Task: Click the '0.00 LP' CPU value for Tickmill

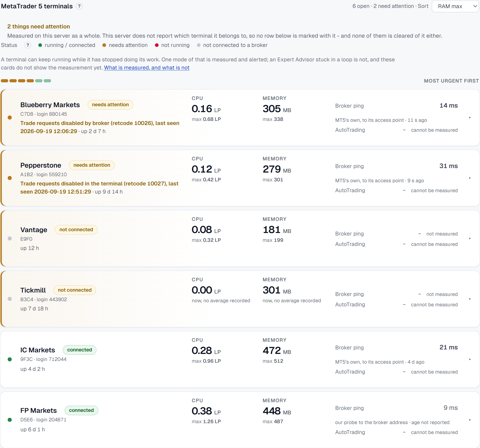Action: (206, 290)
